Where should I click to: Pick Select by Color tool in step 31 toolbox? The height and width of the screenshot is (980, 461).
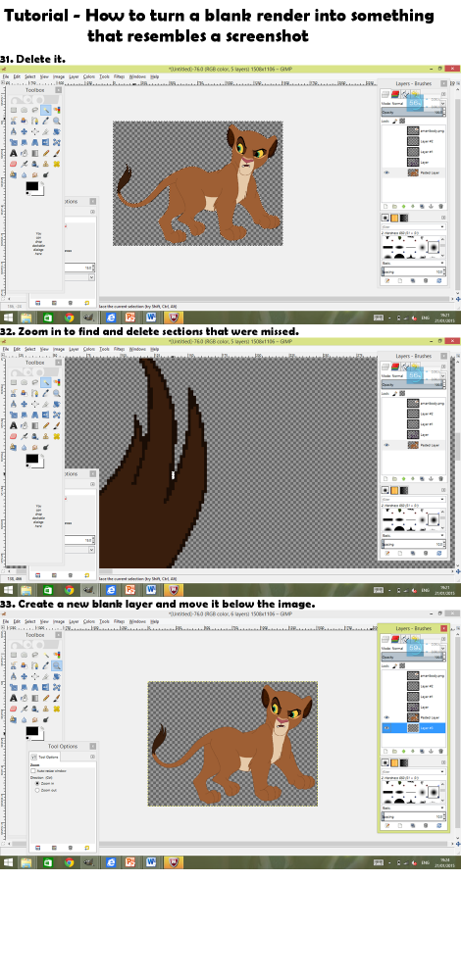pos(57,110)
